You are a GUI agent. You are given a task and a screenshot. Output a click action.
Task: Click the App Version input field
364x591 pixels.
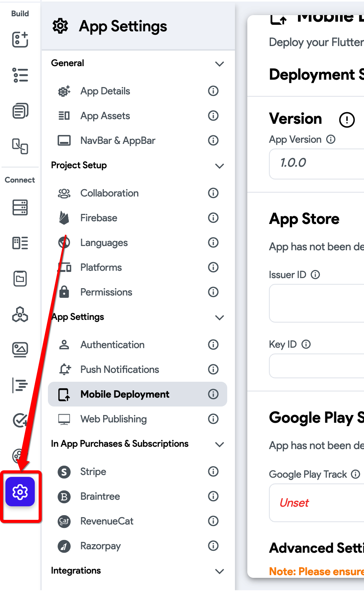click(x=316, y=163)
